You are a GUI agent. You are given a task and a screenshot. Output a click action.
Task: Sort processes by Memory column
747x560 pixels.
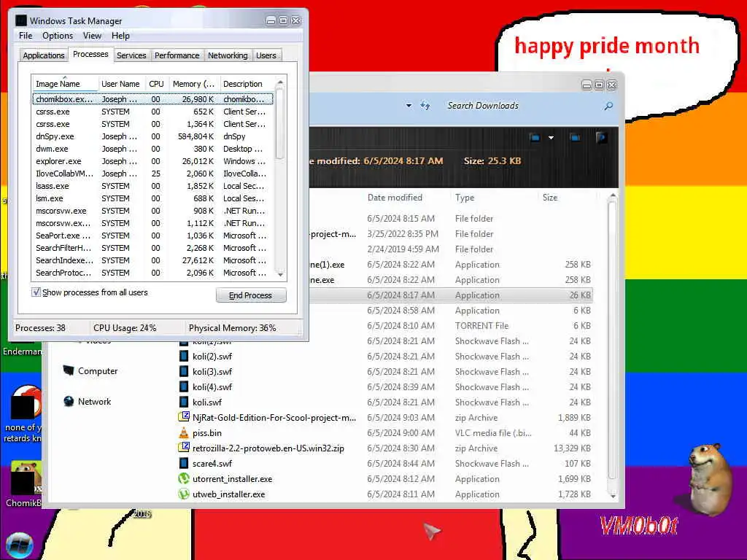[x=194, y=84]
